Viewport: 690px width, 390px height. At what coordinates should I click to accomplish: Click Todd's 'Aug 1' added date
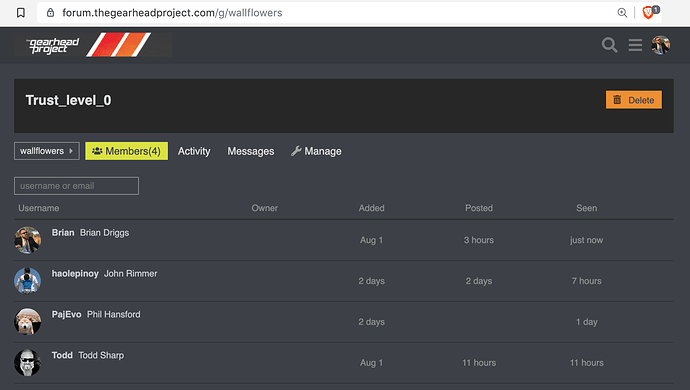(x=371, y=363)
